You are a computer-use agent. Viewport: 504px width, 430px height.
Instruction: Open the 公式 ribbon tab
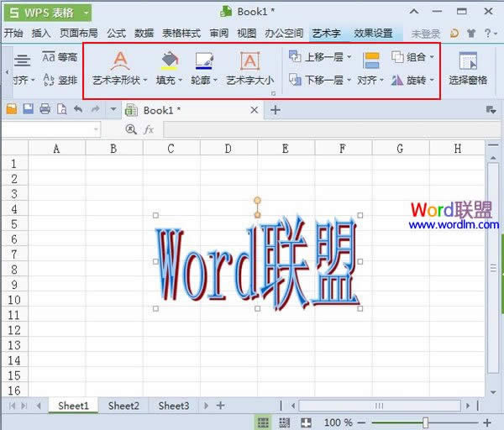pos(116,33)
